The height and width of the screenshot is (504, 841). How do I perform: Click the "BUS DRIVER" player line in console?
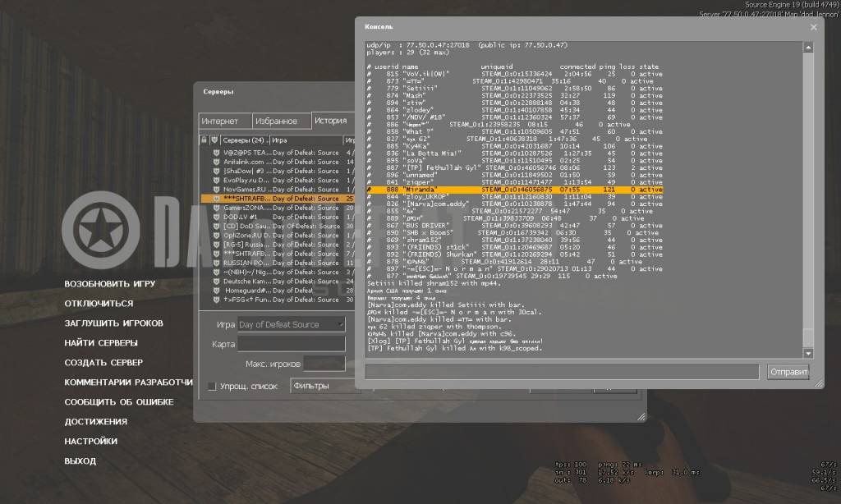(x=515, y=226)
